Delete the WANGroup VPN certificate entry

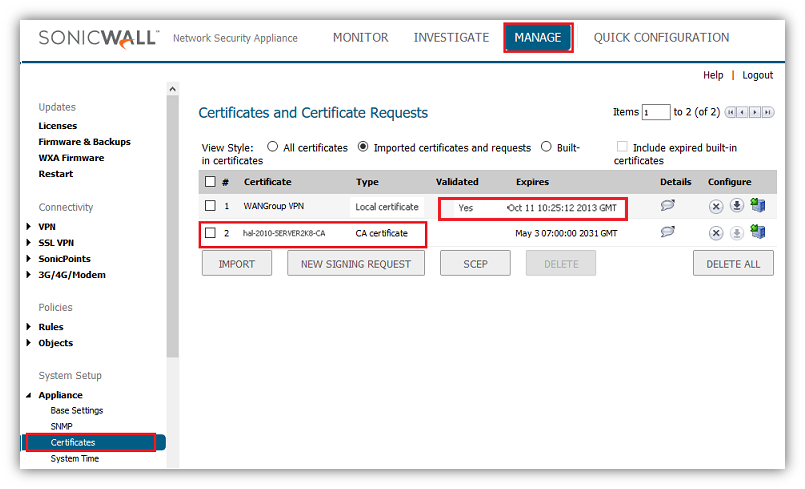pos(716,207)
